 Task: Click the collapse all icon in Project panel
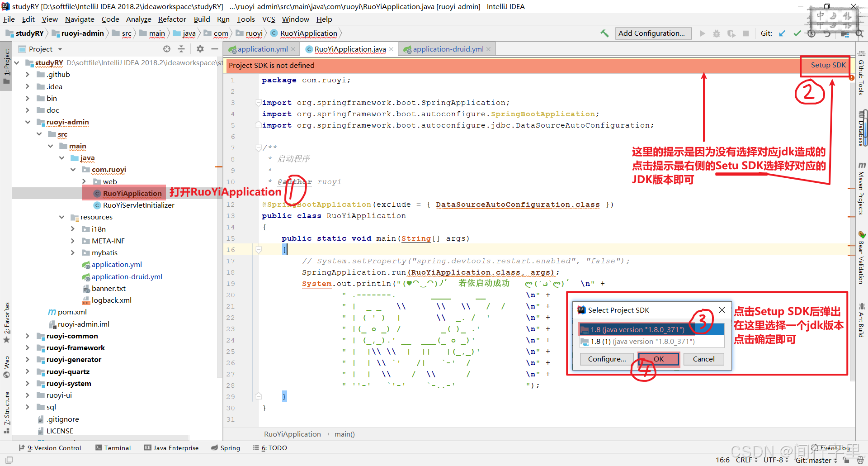click(181, 49)
